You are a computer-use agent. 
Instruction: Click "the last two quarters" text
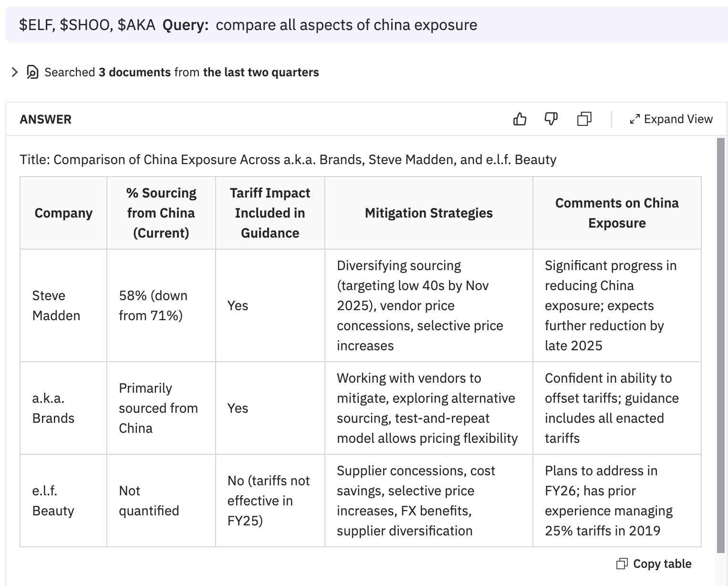tap(261, 72)
